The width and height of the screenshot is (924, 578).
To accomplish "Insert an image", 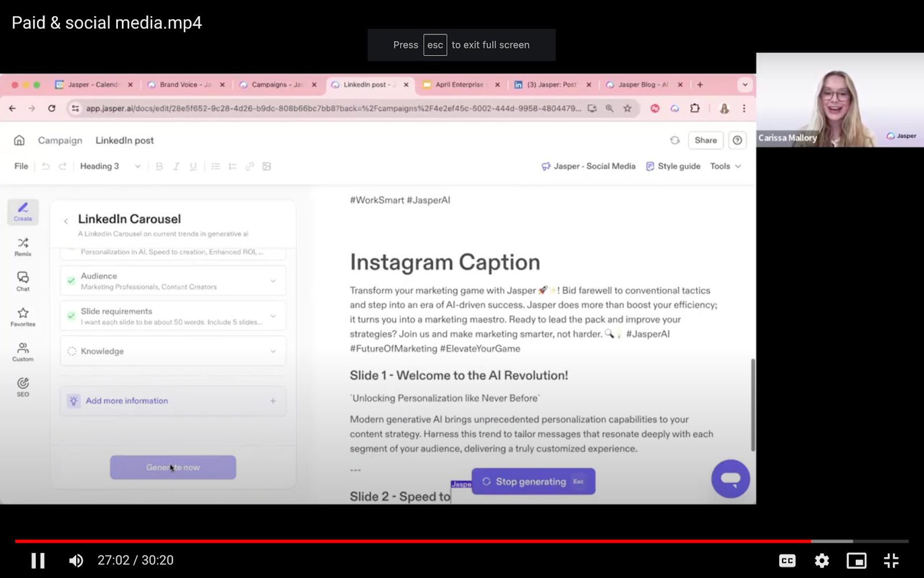I will (x=266, y=166).
